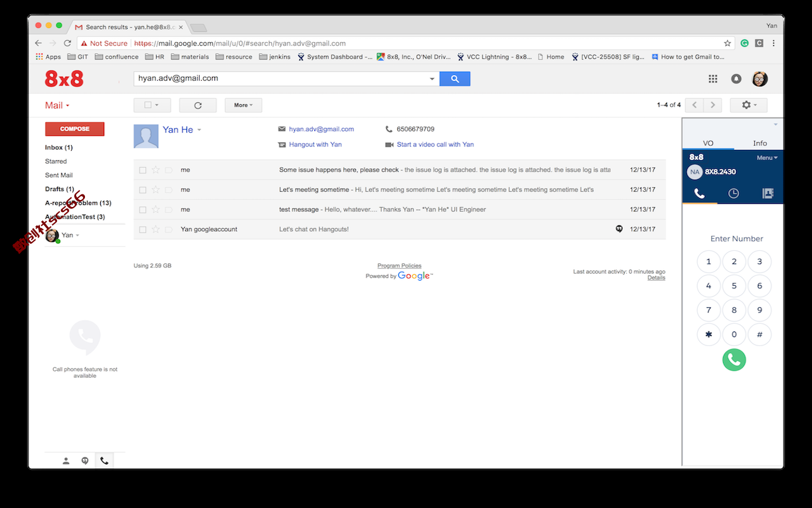Viewport: 812px width, 508px height.
Task: Dial the hash key on keypad
Action: coord(759,335)
